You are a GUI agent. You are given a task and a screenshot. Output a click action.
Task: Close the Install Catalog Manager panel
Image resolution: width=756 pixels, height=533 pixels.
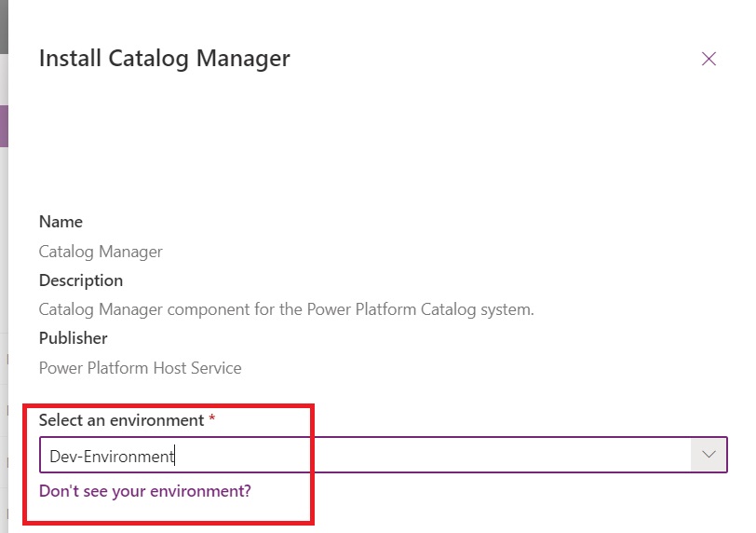pos(709,59)
